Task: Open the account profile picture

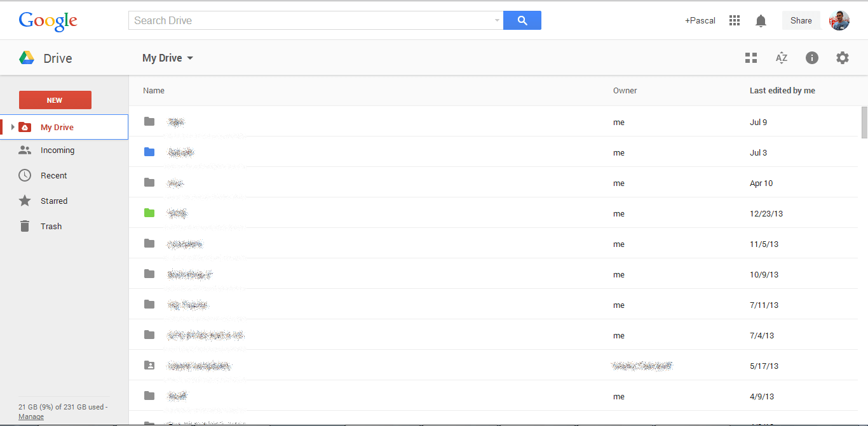Action: tap(839, 20)
